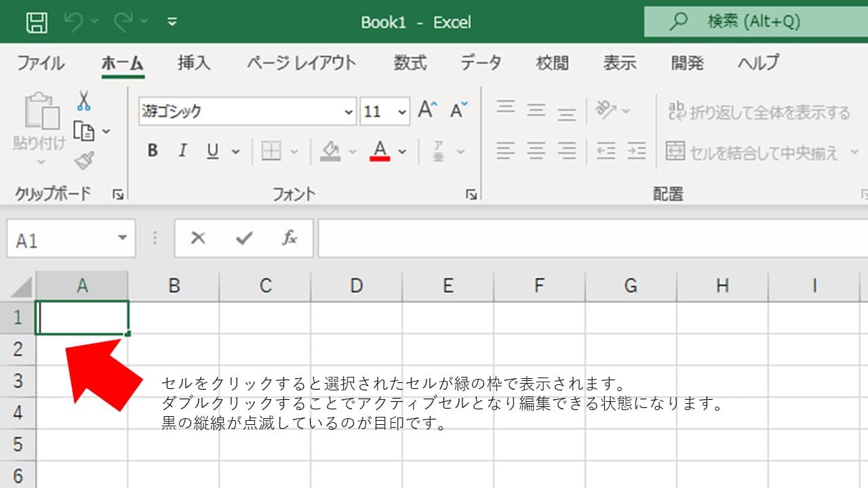
Task: Open セルを結合して中央揃え dropdown arrow
Action: (854, 152)
